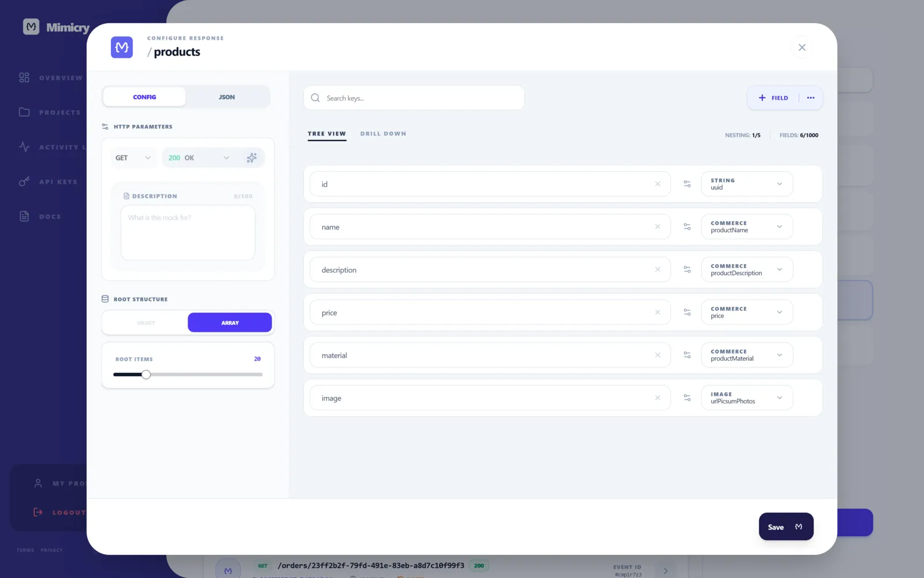924x578 pixels.
Task: Clear the image key field
Action: [658, 398]
